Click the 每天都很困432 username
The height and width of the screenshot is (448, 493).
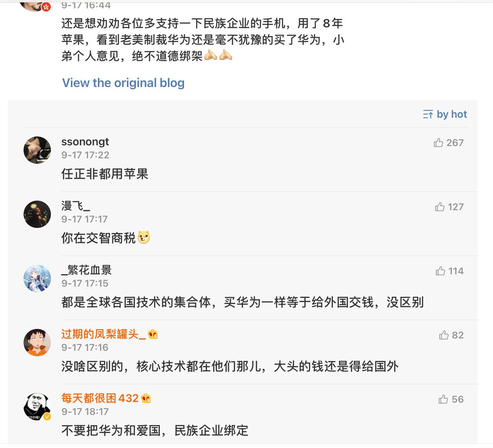point(100,398)
